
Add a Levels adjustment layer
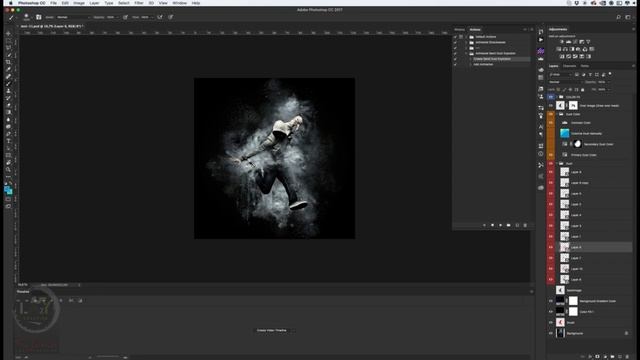(x=568, y=42)
